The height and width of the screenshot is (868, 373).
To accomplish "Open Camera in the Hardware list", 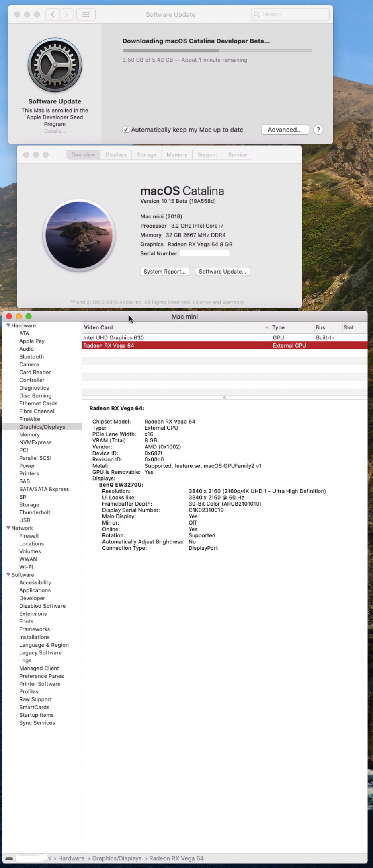I will (29, 364).
